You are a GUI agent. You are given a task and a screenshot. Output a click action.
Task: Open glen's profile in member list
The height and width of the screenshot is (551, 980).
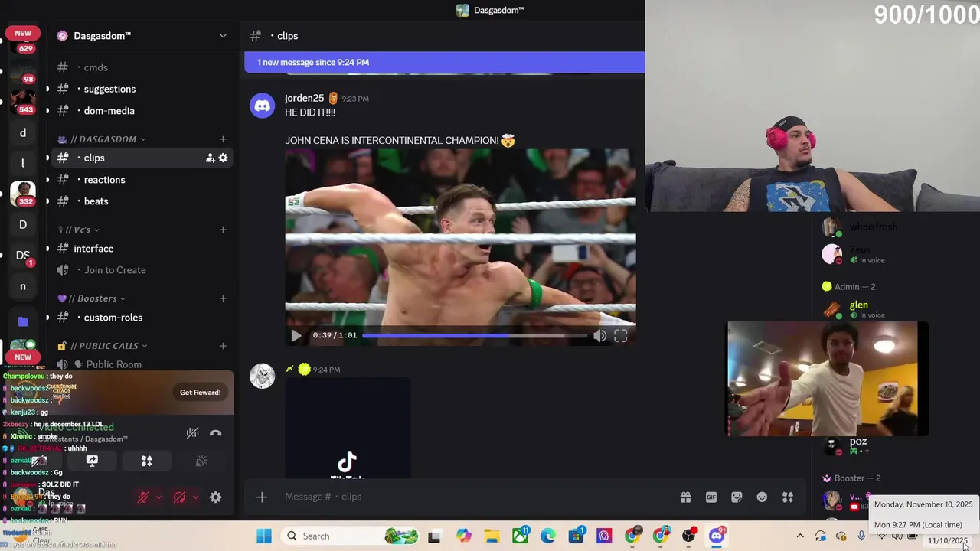859,305
